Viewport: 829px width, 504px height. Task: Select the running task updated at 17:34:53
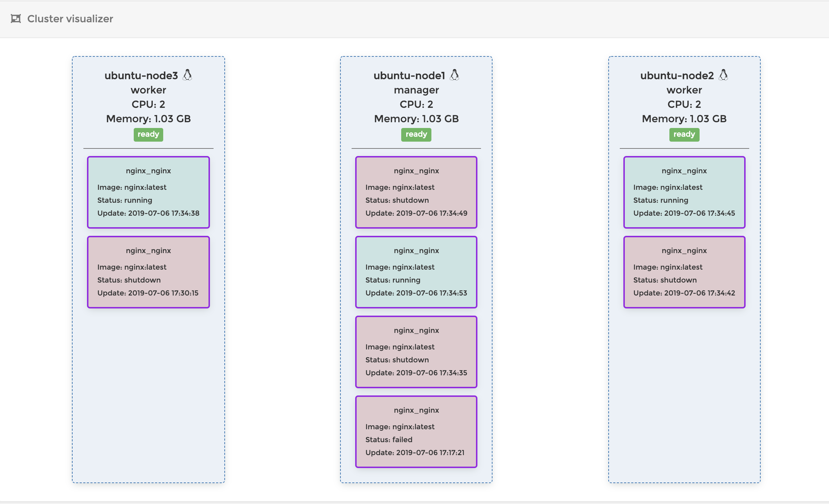point(416,272)
